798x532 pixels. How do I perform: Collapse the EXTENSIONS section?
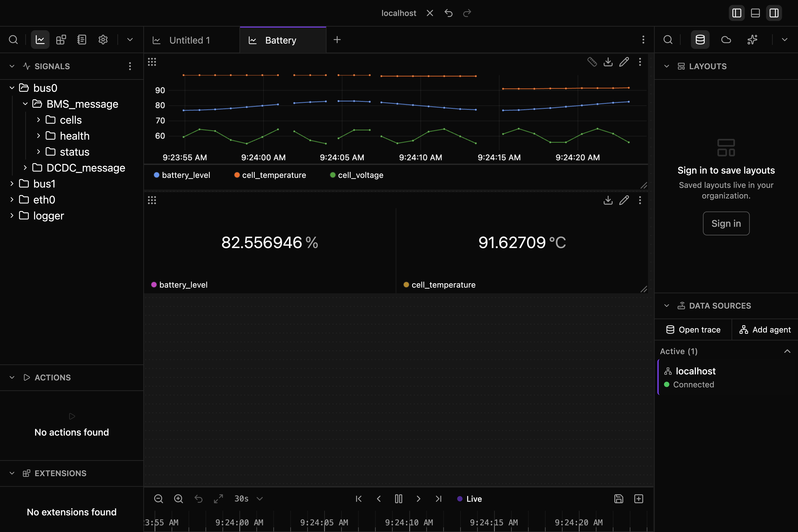pyautogui.click(x=12, y=473)
